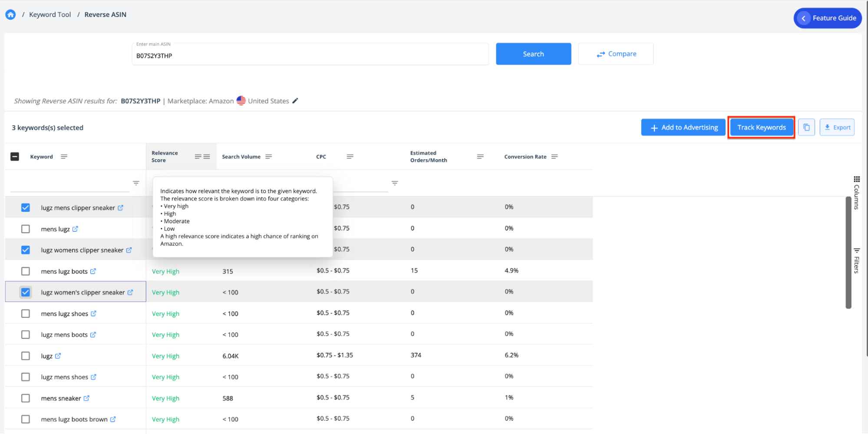The height and width of the screenshot is (434, 868).
Task: Open the Filters side panel
Action: click(856, 261)
